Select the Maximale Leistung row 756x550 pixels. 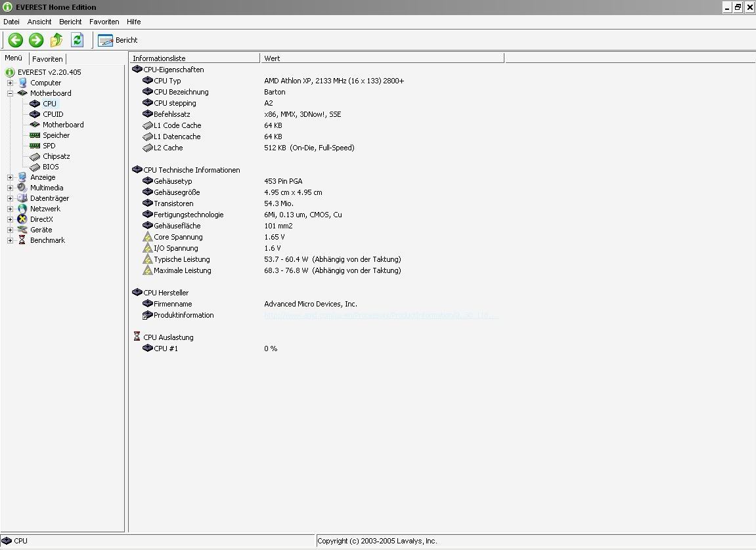point(317,270)
